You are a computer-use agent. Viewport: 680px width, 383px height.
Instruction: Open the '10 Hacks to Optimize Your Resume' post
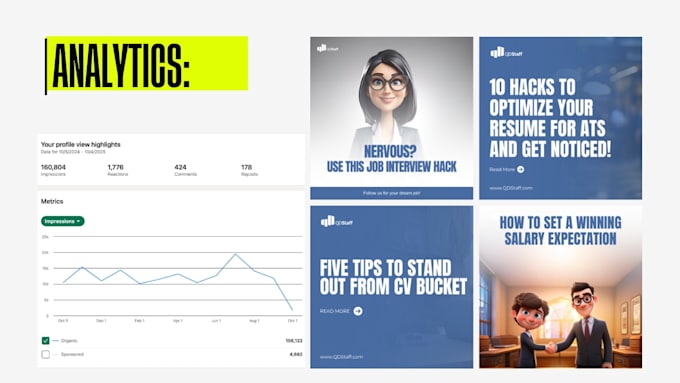pos(560,118)
